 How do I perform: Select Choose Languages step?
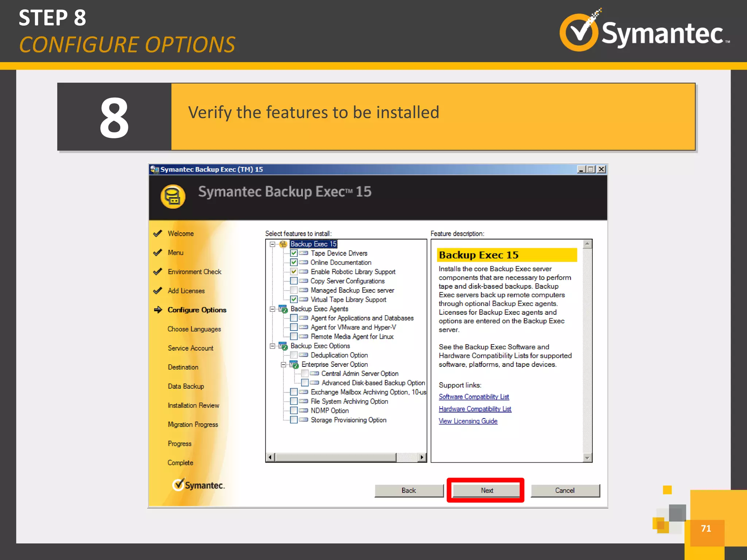(194, 329)
